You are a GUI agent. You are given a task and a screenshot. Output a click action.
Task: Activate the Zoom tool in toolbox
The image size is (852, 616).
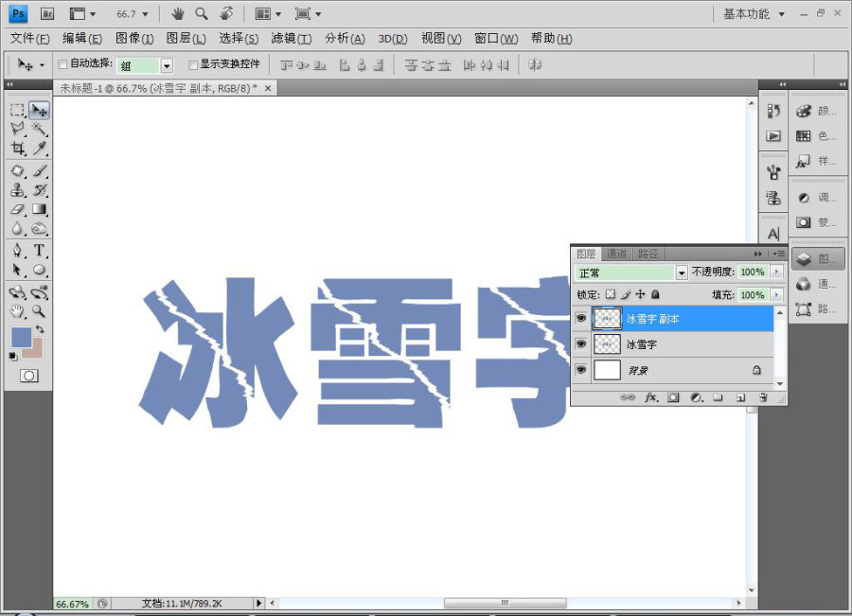pos(39,311)
